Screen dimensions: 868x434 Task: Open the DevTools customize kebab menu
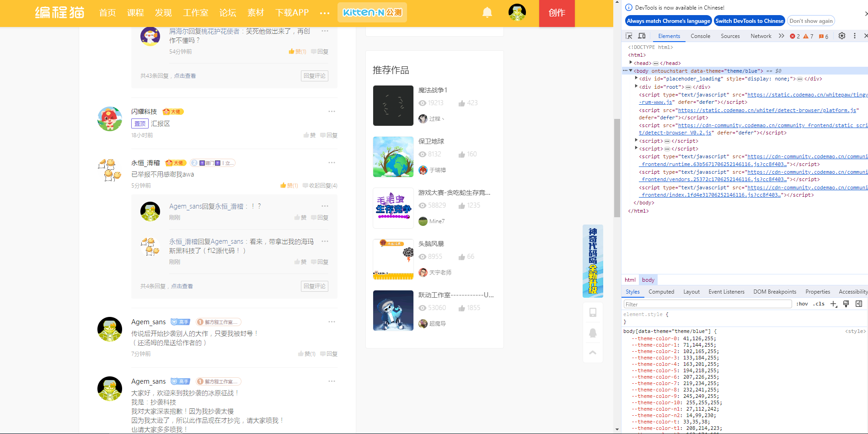(854, 36)
